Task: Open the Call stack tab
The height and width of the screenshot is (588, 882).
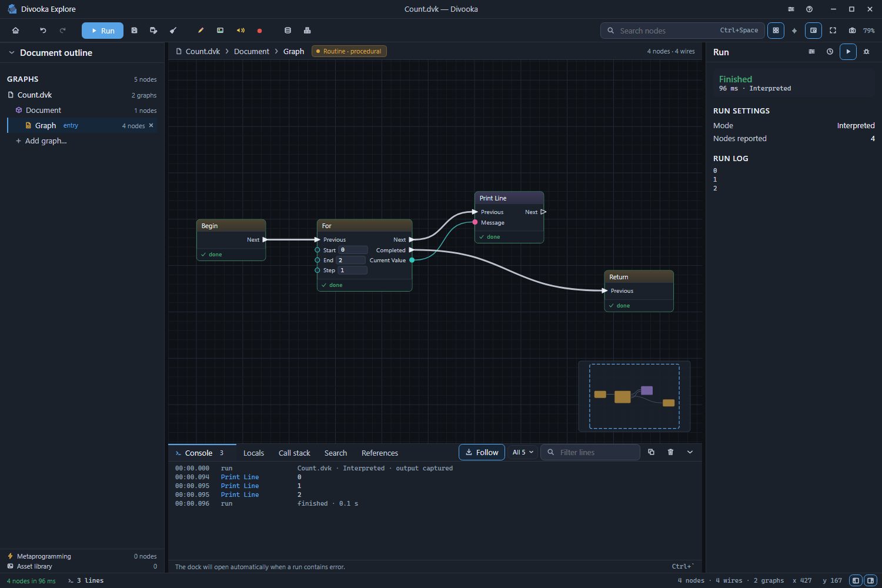Action: (294, 453)
